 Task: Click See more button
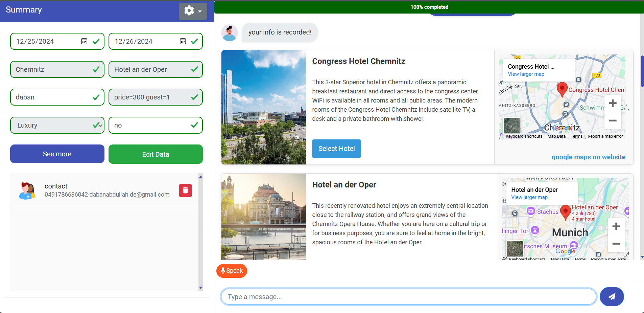[57, 154]
